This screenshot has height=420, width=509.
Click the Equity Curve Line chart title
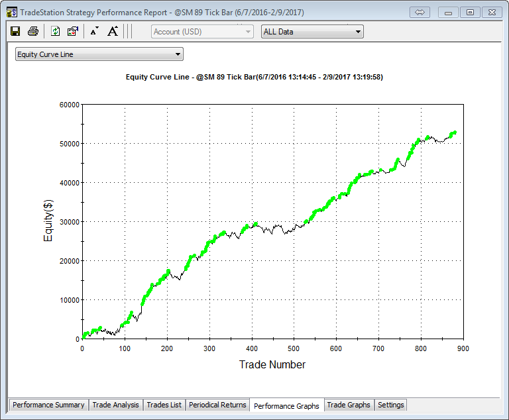tap(254, 78)
